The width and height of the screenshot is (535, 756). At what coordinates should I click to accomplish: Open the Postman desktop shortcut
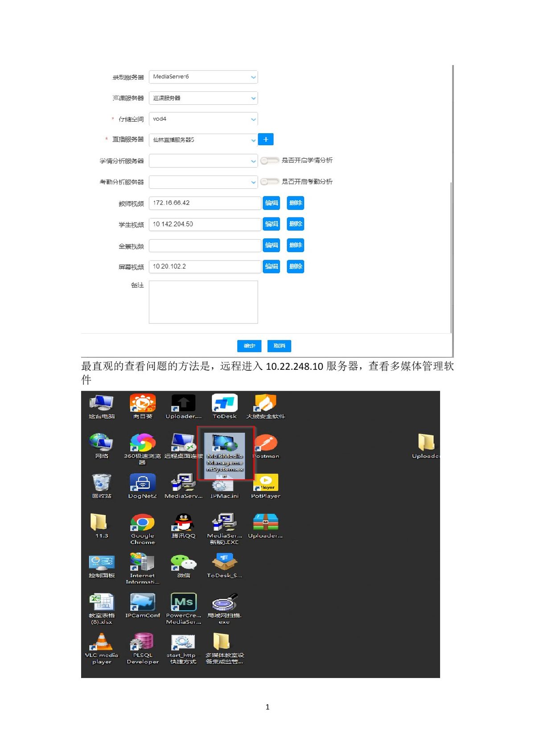click(x=266, y=444)
